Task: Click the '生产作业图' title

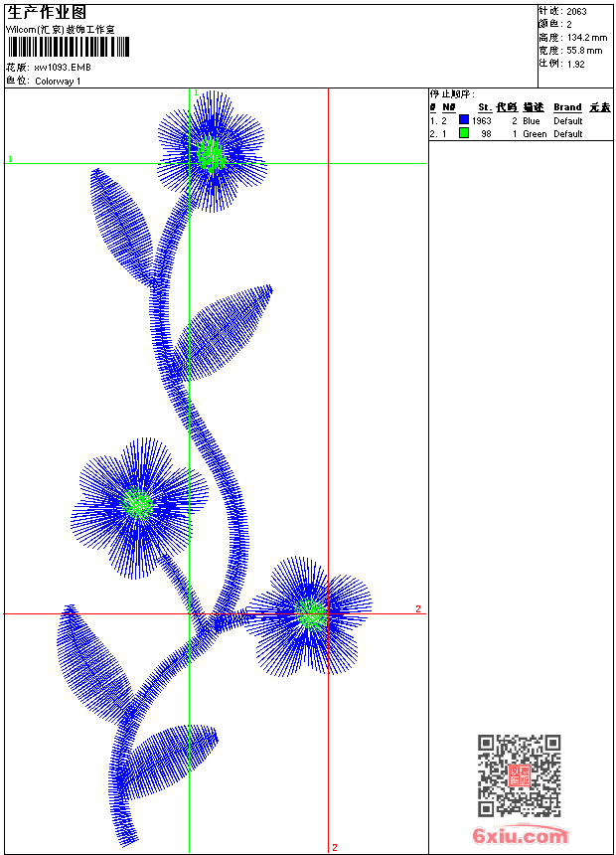Action: pos(47,12)
